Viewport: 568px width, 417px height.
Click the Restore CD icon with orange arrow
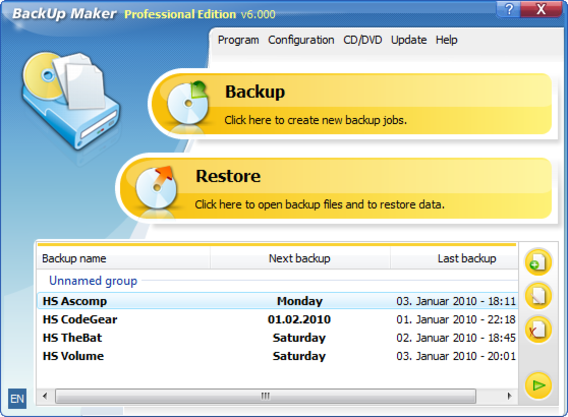coord(156,188)
